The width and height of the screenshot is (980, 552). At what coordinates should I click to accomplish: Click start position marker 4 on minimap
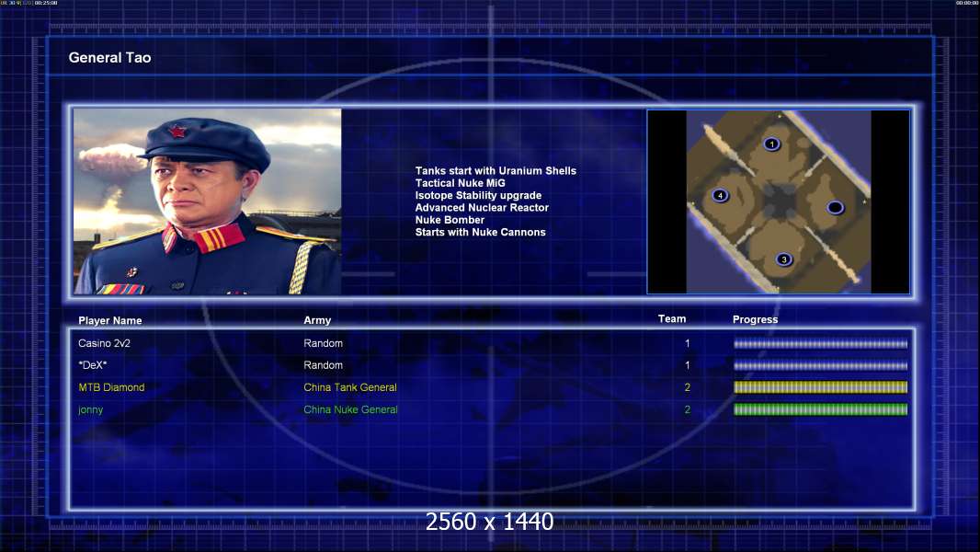click(720, 196)
